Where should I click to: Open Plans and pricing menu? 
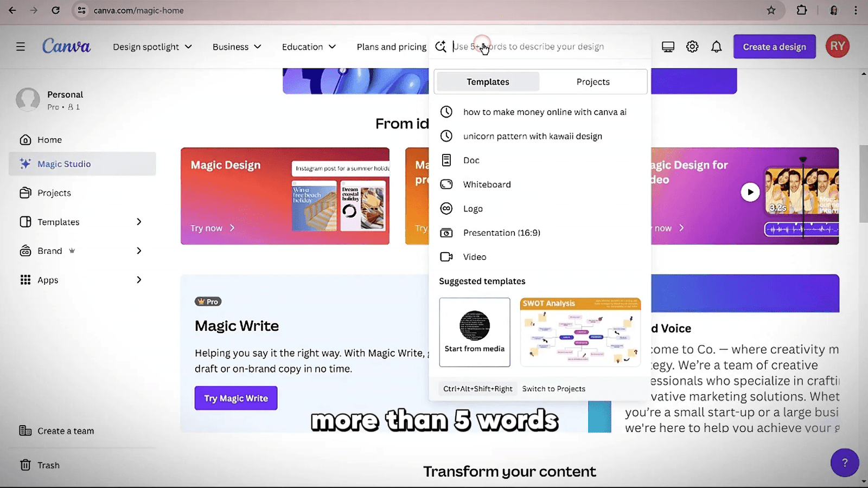(x=392, y=47)
